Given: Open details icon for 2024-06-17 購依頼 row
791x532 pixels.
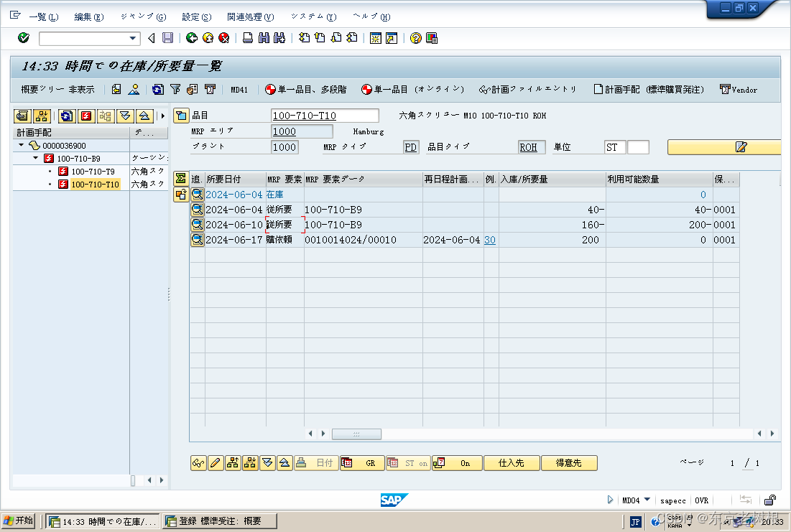Looking at the screenshot, I should pos(198,240).
